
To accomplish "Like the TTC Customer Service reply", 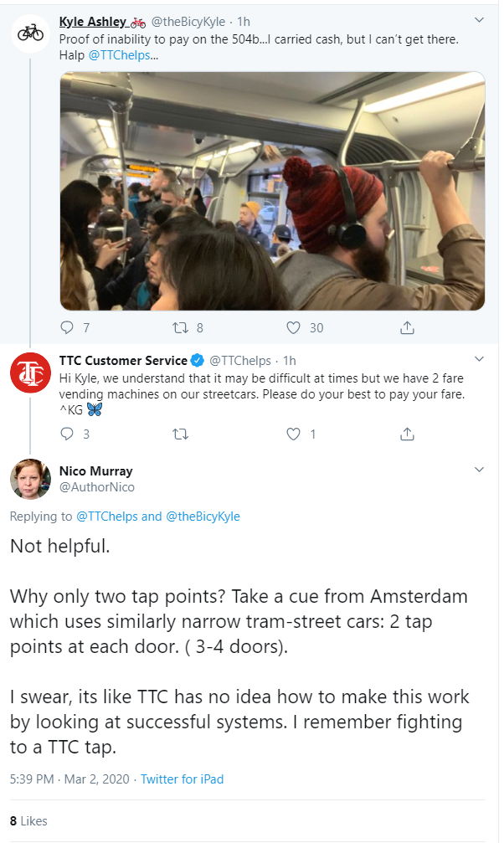I will [x=294, y=434].
